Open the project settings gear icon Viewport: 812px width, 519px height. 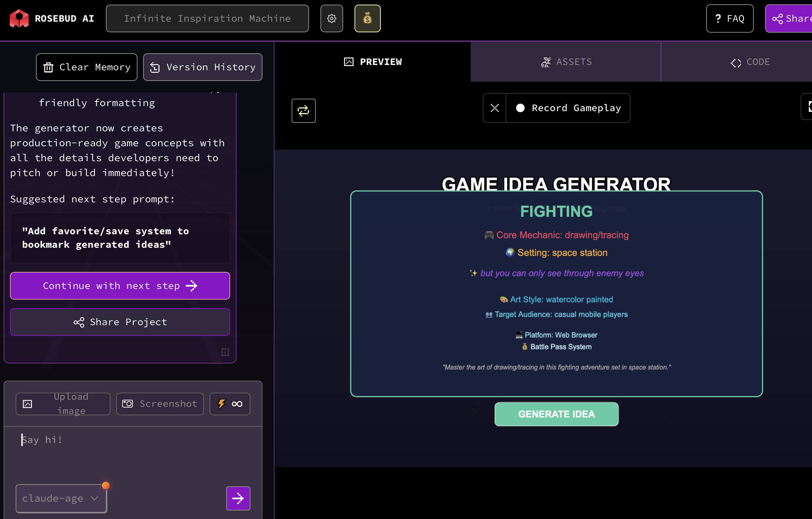point(331,18)
